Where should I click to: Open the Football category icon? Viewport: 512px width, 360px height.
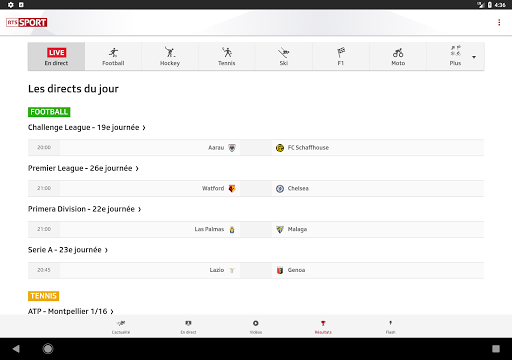[x=113, y=53]
